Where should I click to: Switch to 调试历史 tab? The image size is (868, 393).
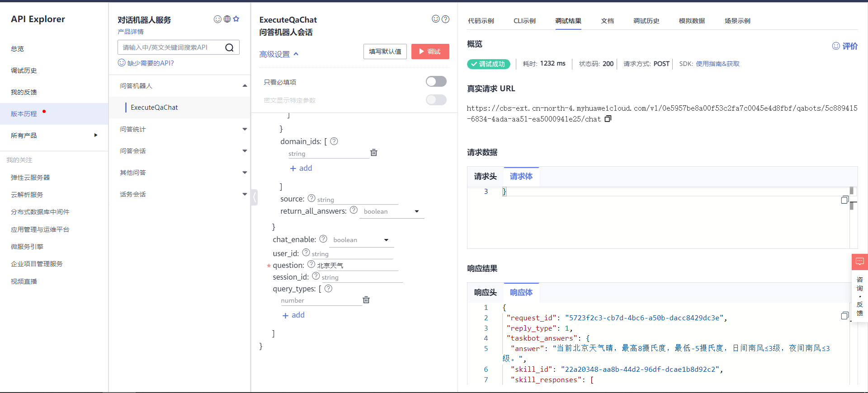coord(646,21)
